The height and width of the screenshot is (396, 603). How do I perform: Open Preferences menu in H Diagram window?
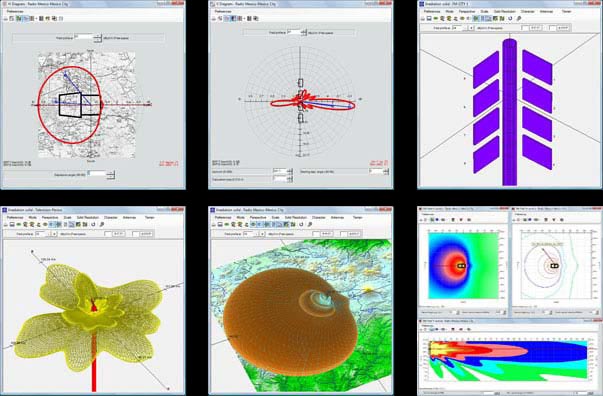click(15, 12)
